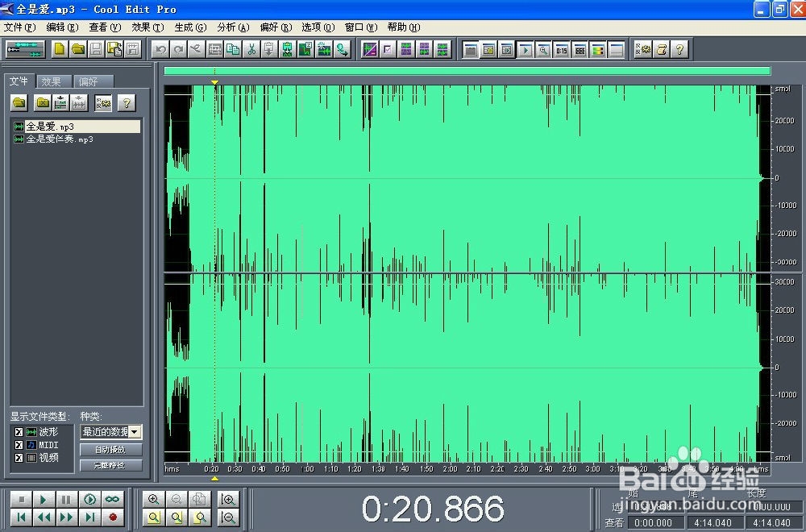This screenshot has height=532, width=806.
Task: Click the undo arrow in the toolbar
Action: click(x=161, y=49)
